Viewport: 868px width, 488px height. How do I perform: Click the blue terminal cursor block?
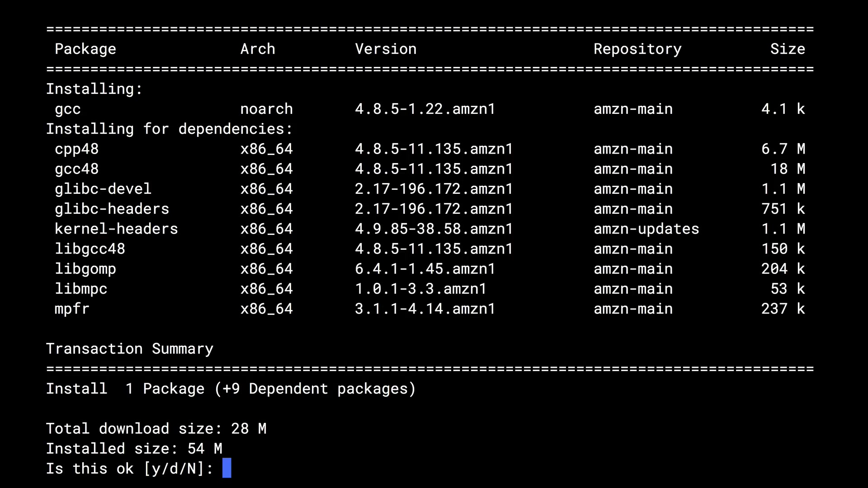226,468
